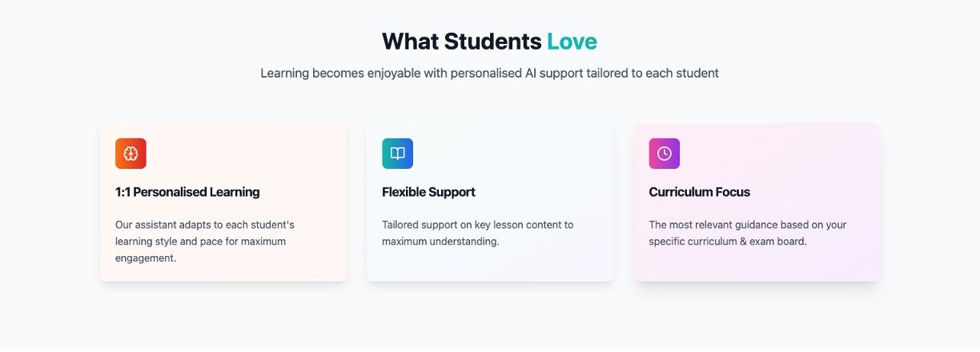Click the open book icon
Screen dimensions: 980x352
pyautogui.click(x=397, y=154)
